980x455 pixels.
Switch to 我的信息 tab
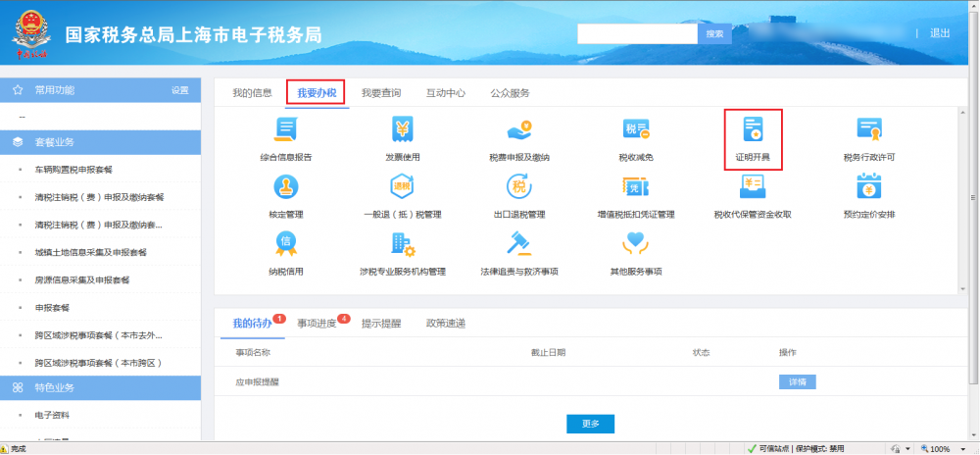coord(253,93)
